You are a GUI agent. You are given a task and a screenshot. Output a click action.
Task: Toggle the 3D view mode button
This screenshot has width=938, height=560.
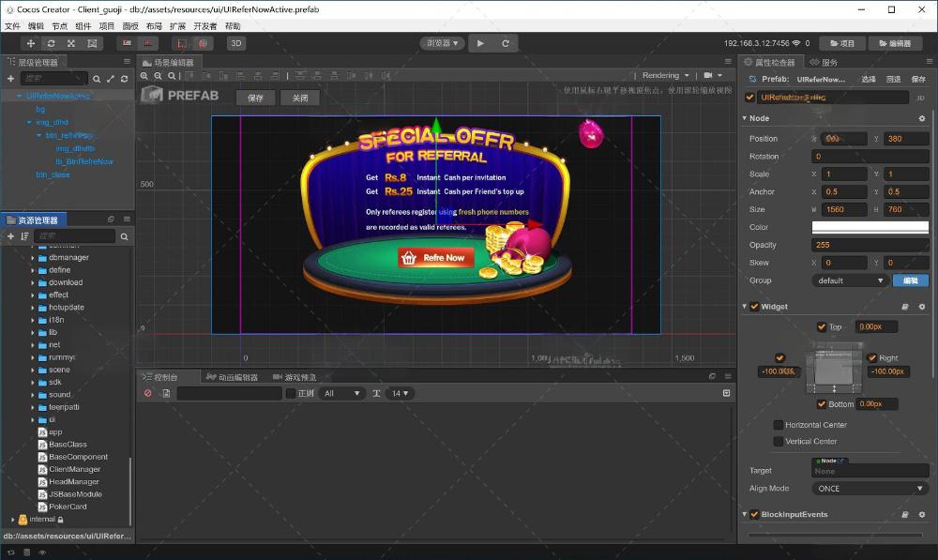tap(236, 43)
